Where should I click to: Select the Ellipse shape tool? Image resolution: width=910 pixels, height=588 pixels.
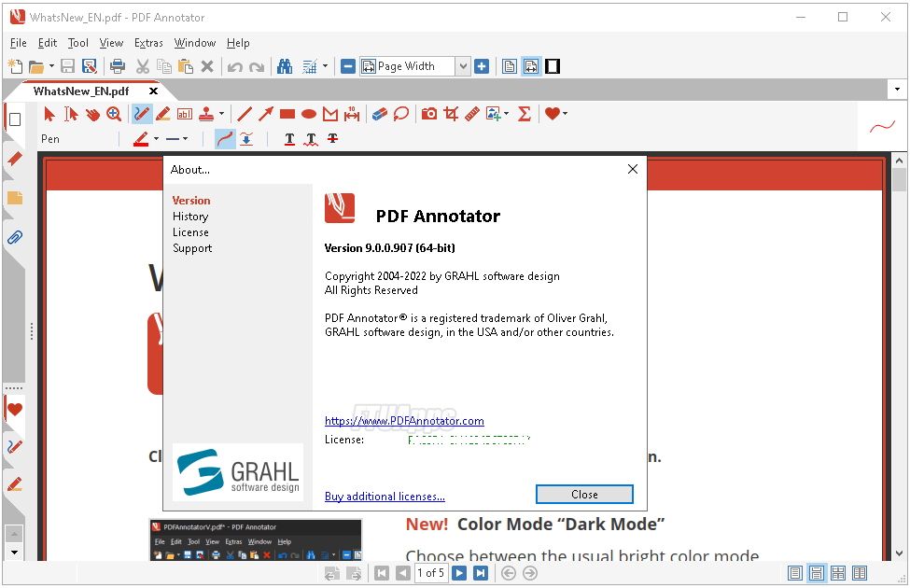coord(309,114)
